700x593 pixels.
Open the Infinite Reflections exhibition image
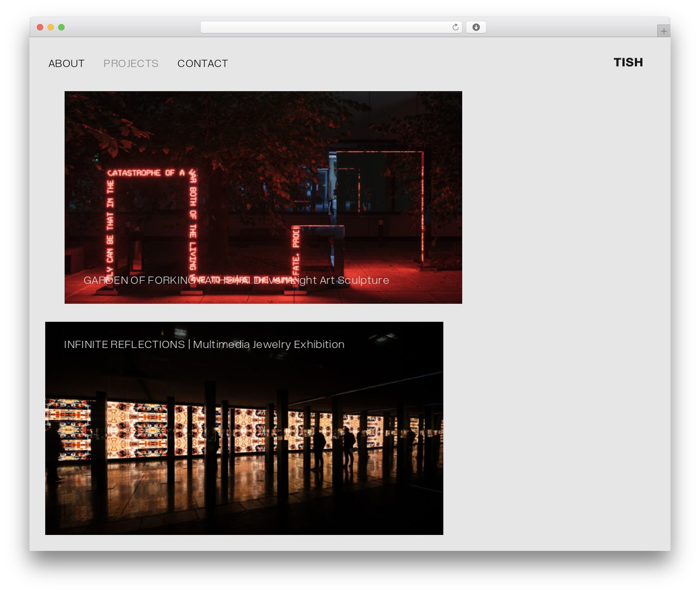pyautogui.click(x=244, y=428)
